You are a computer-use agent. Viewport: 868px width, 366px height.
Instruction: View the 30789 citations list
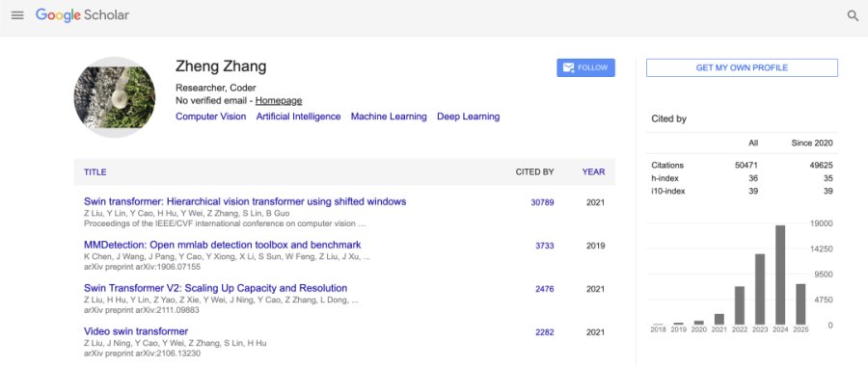[x=542, y=203]
